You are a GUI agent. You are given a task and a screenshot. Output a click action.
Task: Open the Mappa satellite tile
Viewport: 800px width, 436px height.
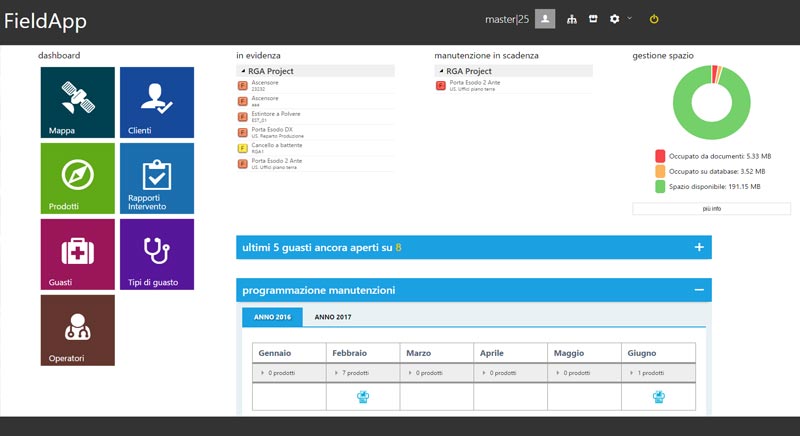coord(77,103)
